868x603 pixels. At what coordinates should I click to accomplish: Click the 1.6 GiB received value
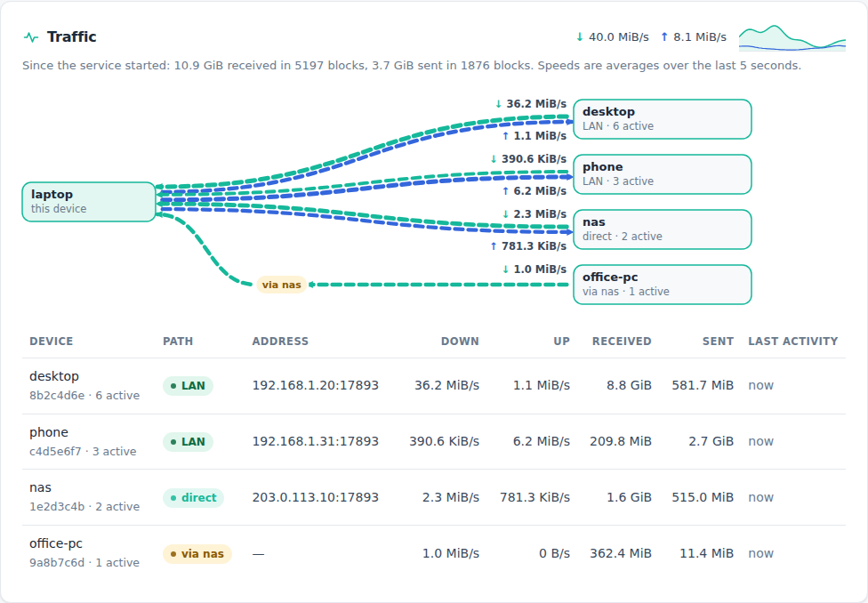coord(629,497)
